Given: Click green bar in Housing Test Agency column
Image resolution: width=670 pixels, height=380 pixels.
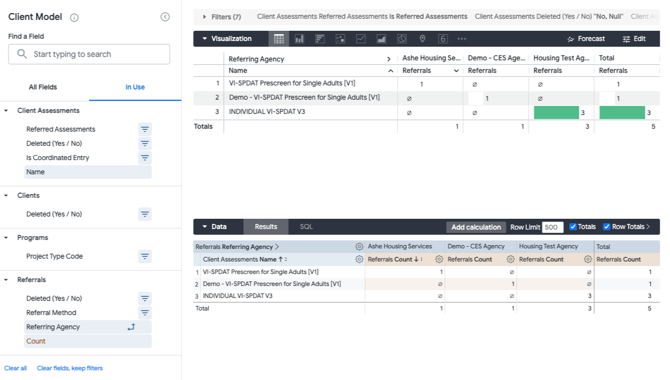Looking at the screenshot, I should (556, 112).
